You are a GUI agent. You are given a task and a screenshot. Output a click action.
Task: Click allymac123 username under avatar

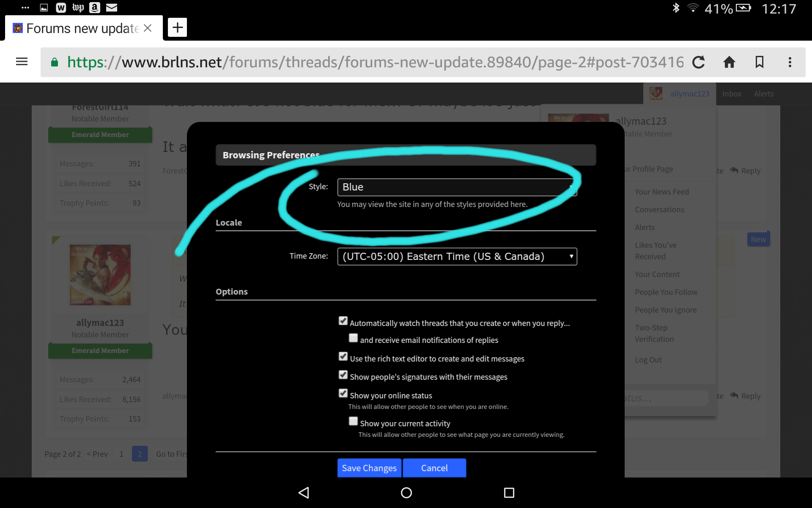point(100,323)
